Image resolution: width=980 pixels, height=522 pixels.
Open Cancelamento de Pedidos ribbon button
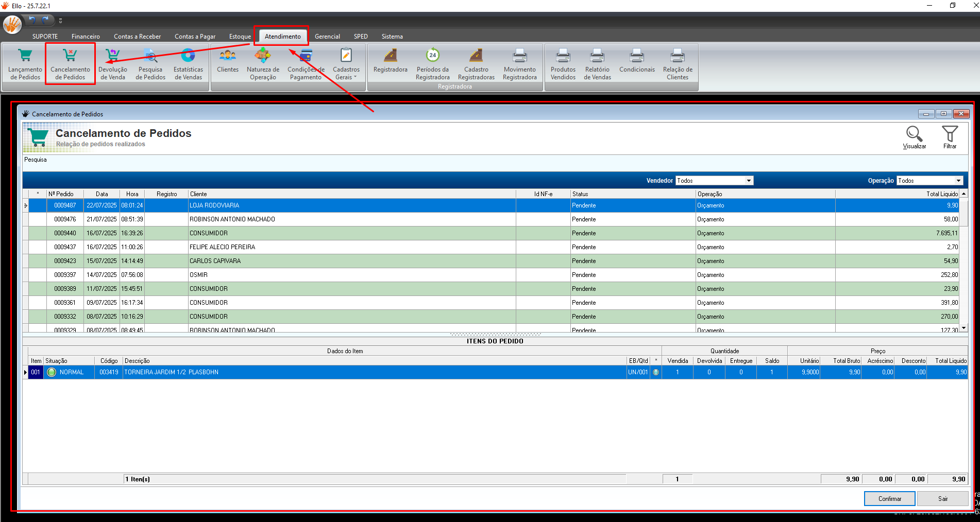tap(70, 64)
